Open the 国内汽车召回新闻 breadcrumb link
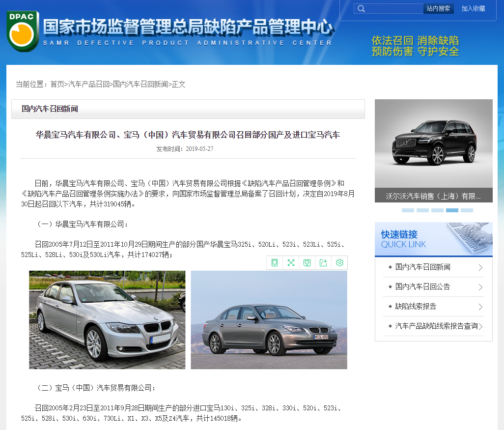 pos(140,84)
